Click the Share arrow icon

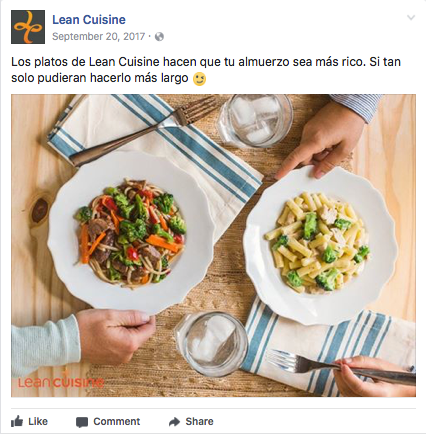pos(174,422)
